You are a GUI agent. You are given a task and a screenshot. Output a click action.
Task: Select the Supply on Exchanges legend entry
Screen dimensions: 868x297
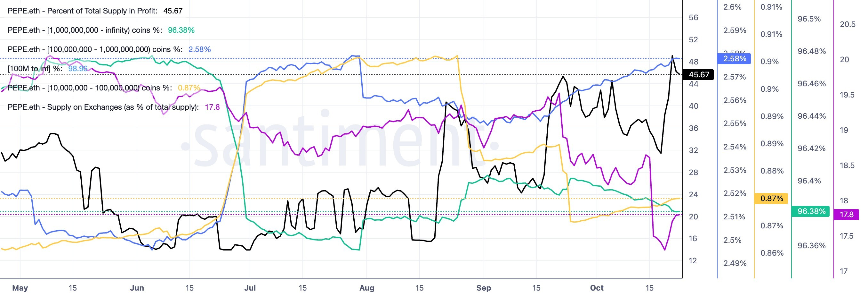click(x=114, y=107)
